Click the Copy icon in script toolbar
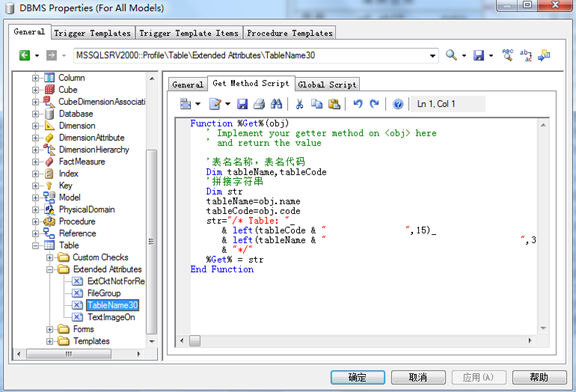The image size is (576, 392). tap(317, 104)
